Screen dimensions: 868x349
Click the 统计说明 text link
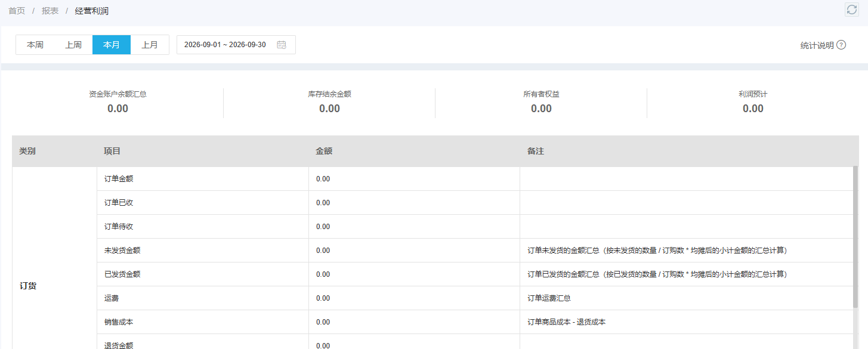pos(817,45)
